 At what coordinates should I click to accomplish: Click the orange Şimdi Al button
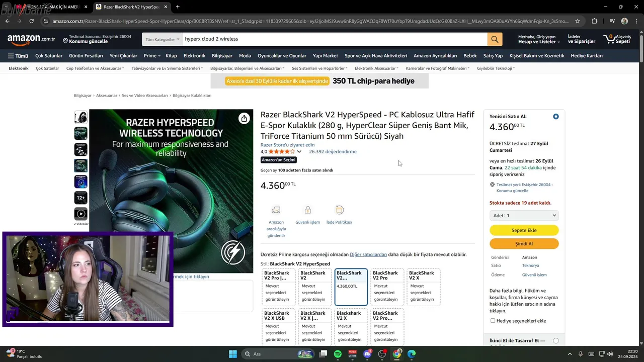[x=524, y=244]
